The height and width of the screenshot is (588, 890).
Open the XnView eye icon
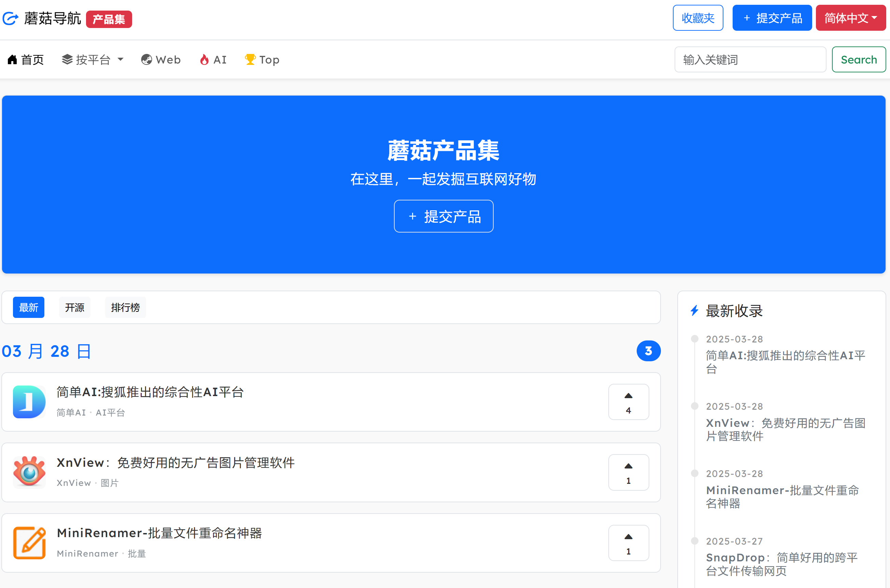click(29, 472)
